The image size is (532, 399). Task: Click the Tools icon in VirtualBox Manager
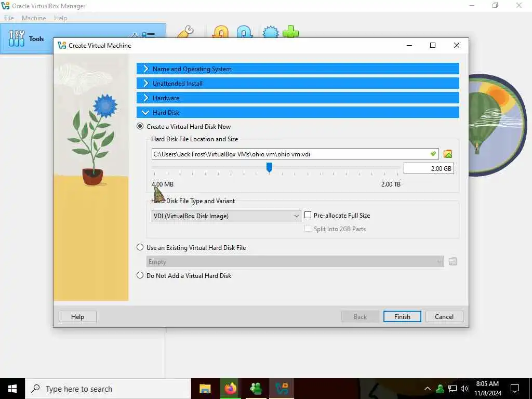click(x=17, y=38)
